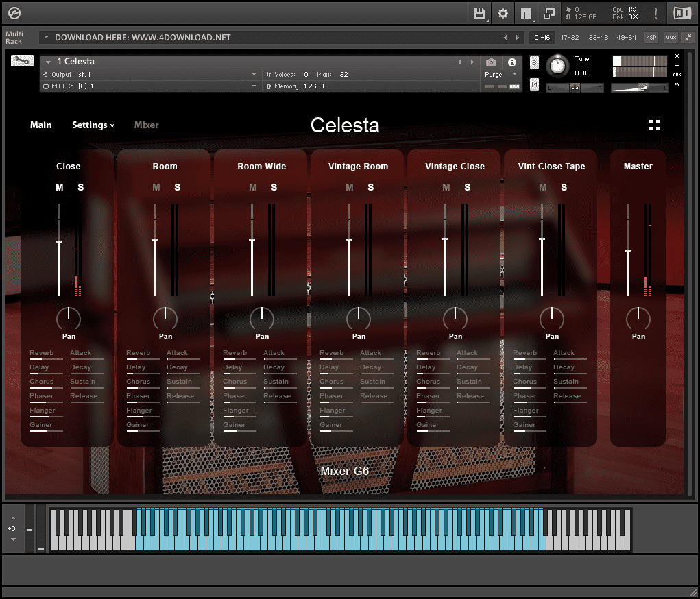
Task: Collapse the rack with the minimize-arrows icon
Action: [x=688, y=38]
